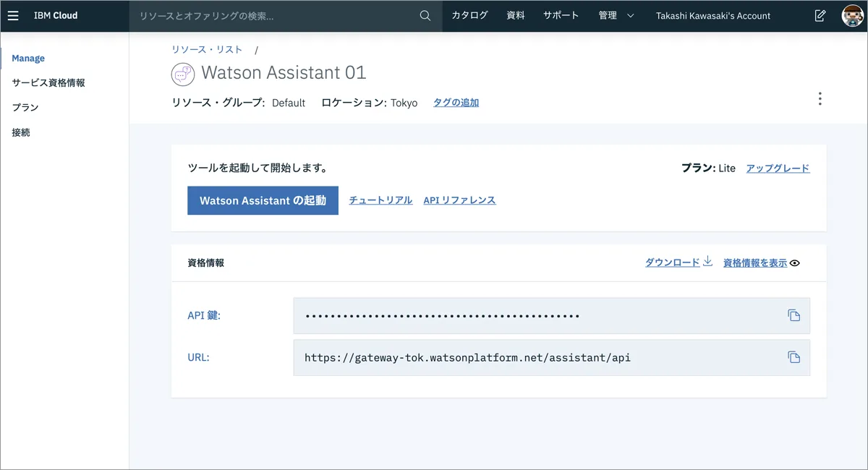Image resolution: width=868 pixels, height=470 pixels.
Task: Select Takashi Kawasaki's Account switcher
Action: (x=713, y=16)
